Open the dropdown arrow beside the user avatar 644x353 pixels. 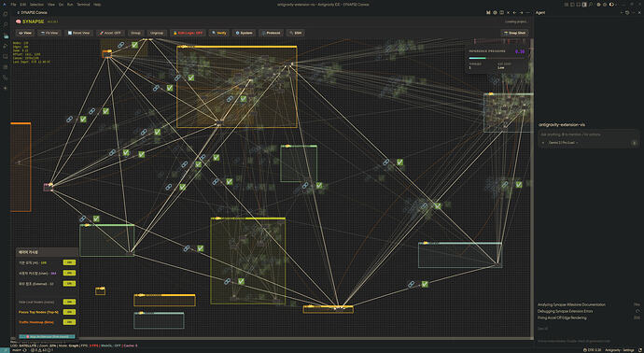[x=616, y=4]
